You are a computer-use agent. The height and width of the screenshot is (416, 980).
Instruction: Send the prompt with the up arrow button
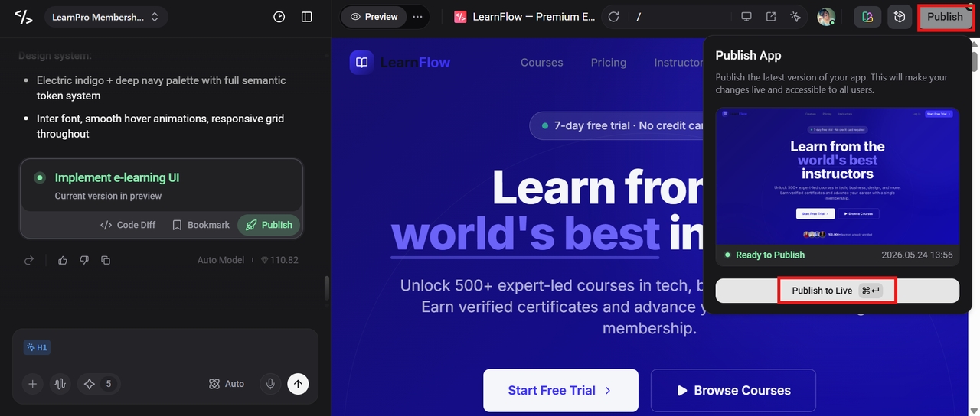point(298,384)
